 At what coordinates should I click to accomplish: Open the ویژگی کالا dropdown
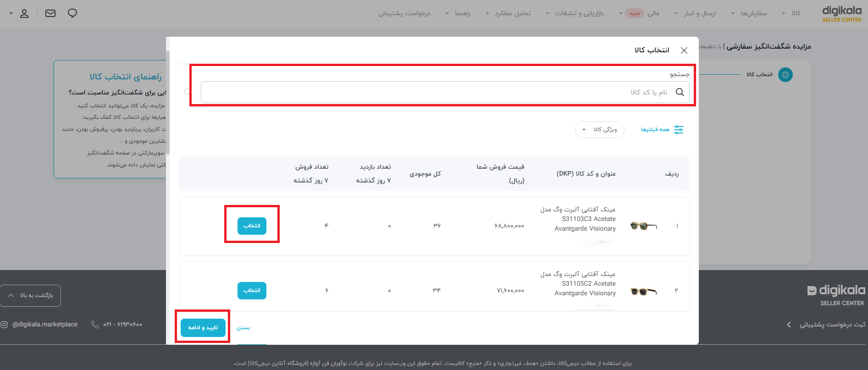(x=600, y=130)
